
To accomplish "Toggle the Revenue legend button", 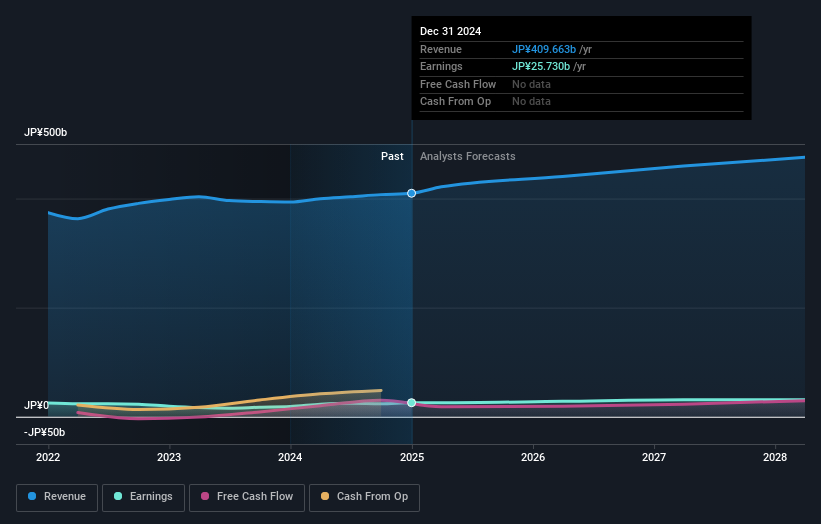I will pyautogui.click(x=57, y=497).
